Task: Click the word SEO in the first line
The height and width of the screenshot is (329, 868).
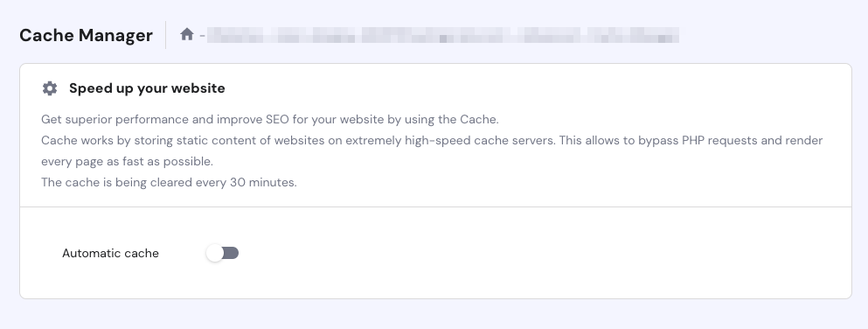Action: pyautogui.click(x=277, y=120)
